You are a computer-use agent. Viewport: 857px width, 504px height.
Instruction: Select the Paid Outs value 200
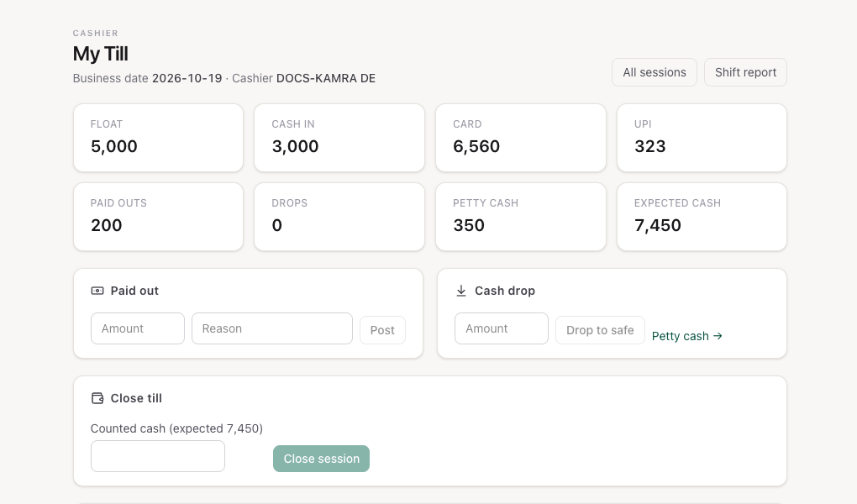pos(107,225)
